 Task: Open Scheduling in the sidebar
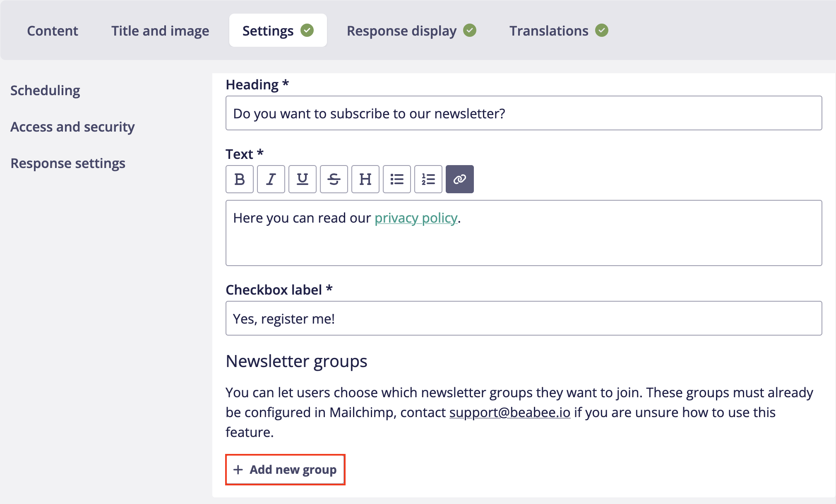(x=45, y=90)
